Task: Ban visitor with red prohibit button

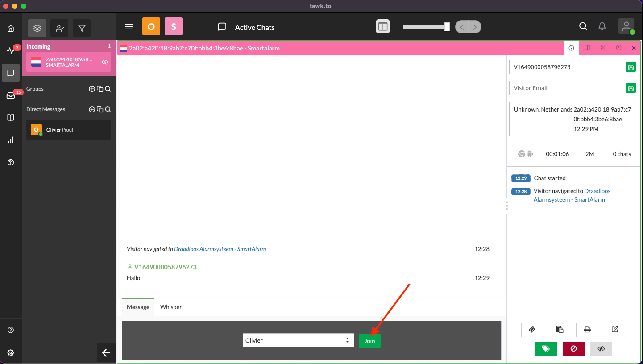Action: 574,348
